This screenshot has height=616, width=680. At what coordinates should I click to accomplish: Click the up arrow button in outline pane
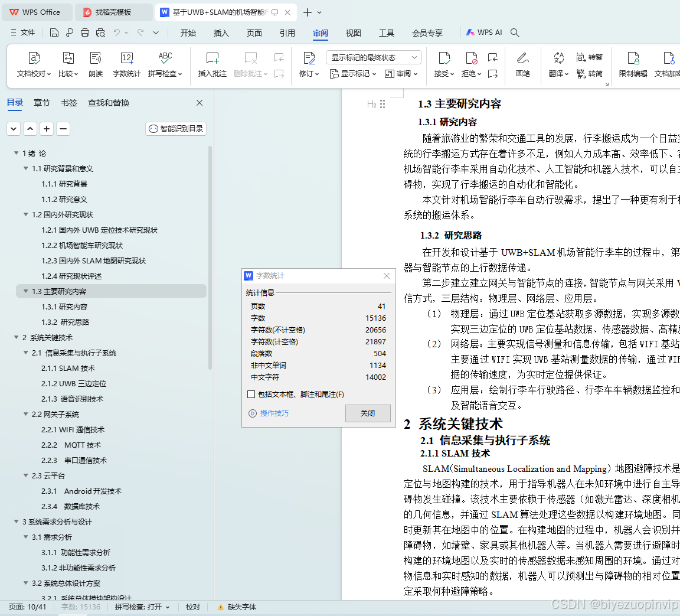[x=30, y=129]
